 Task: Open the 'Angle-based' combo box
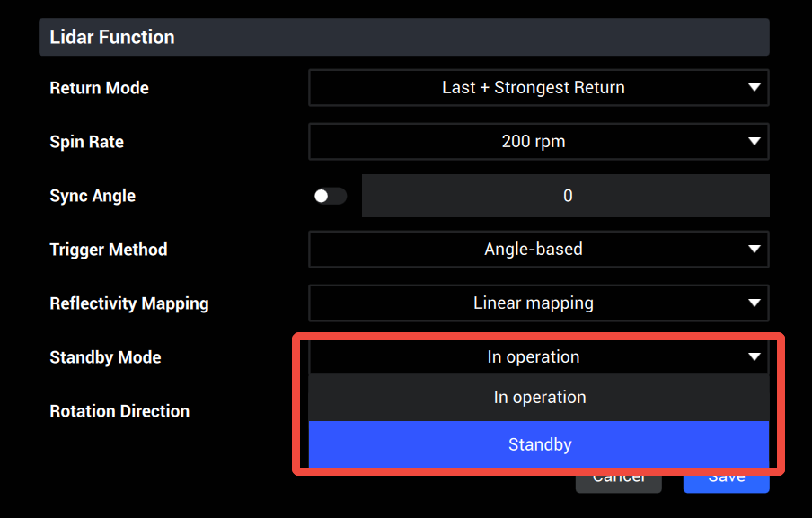[x=539, y=249]
